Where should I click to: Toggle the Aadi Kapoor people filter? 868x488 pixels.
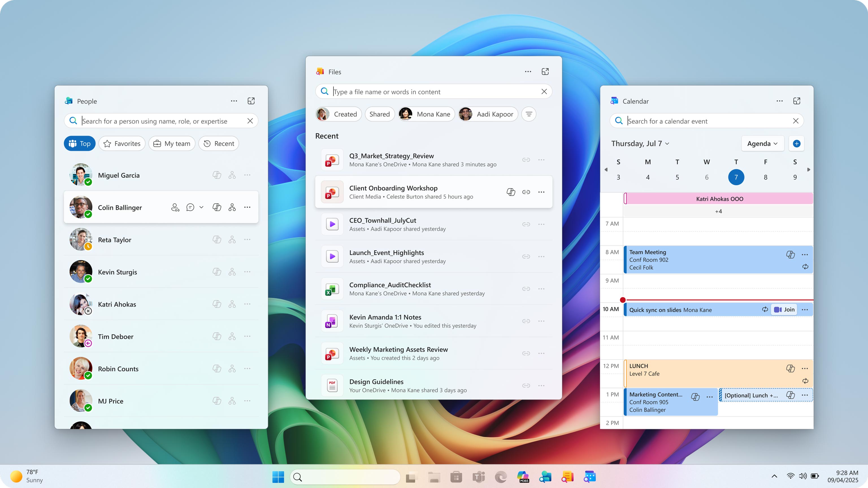point(487,114)
